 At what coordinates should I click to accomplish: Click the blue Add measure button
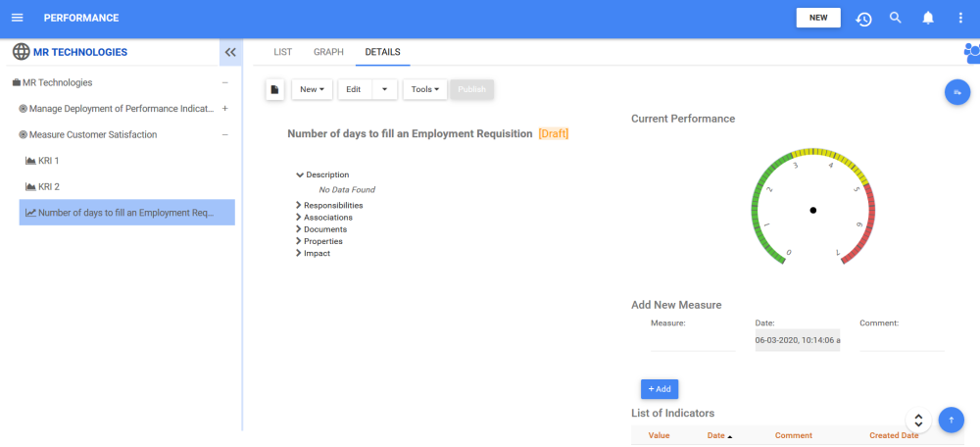(x=660, y=389)
